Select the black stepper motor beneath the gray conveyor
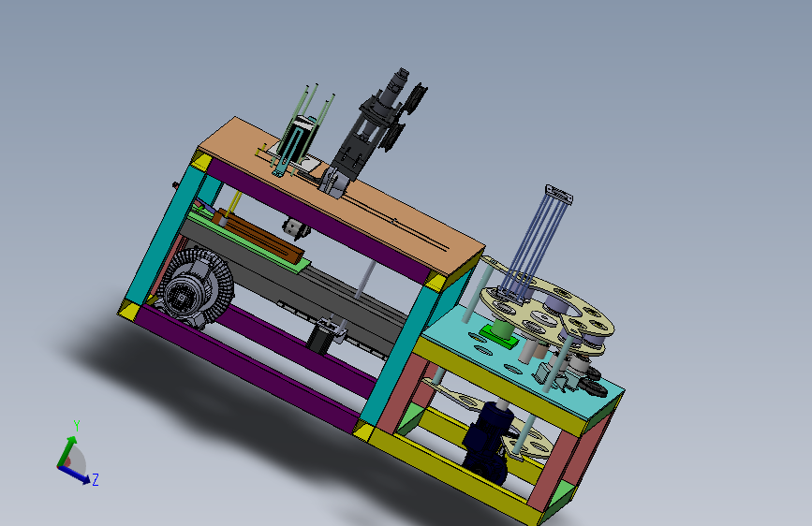This screenshot has width=812, height=526. click(x=321, y=337)
